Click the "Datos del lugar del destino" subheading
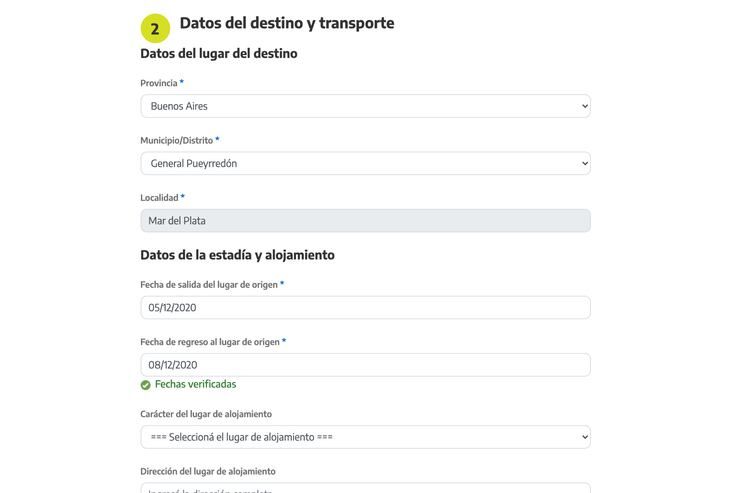This screenshot has height=493, width=740. tap(219, 53)
